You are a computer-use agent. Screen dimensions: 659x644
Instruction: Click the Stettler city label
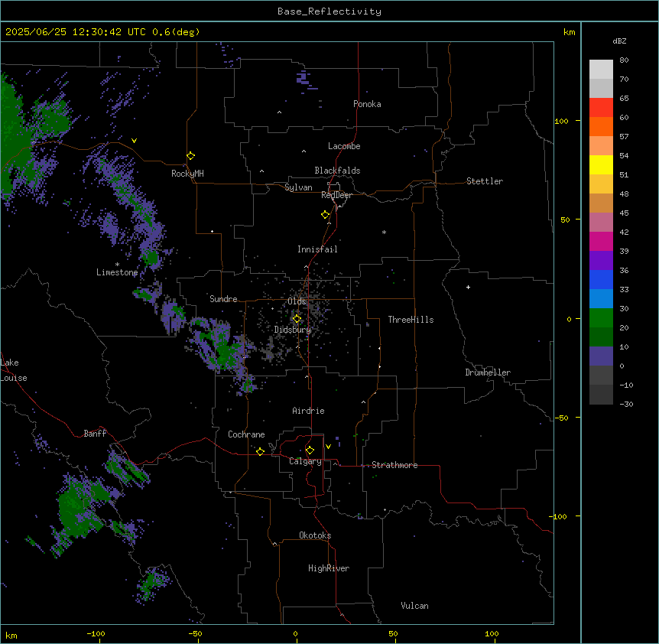tap(485, 181)
